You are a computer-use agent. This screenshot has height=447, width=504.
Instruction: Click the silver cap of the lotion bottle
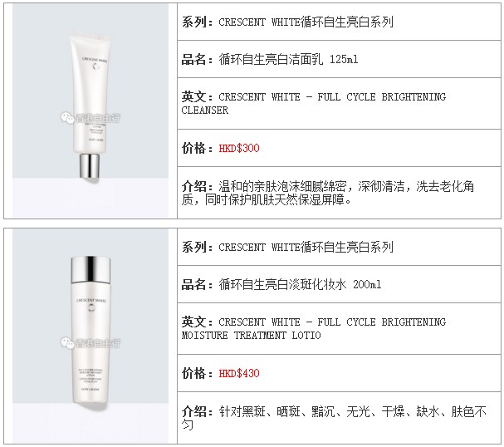coord(91,269)
